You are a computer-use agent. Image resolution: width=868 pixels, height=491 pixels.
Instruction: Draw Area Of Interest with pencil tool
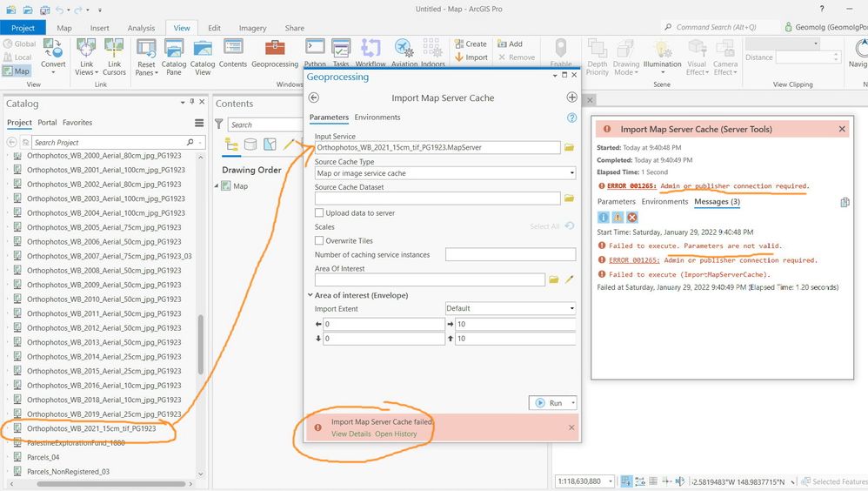point(569,279)
